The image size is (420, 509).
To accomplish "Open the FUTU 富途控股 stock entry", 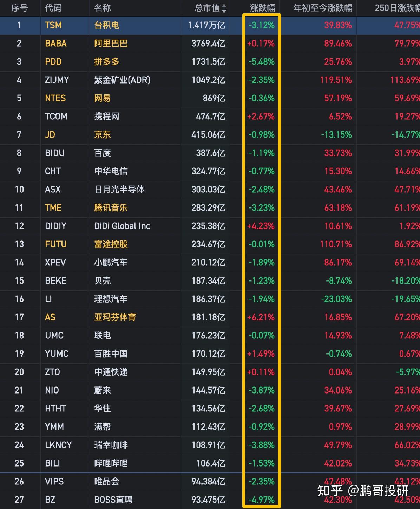I will (105, 245).
